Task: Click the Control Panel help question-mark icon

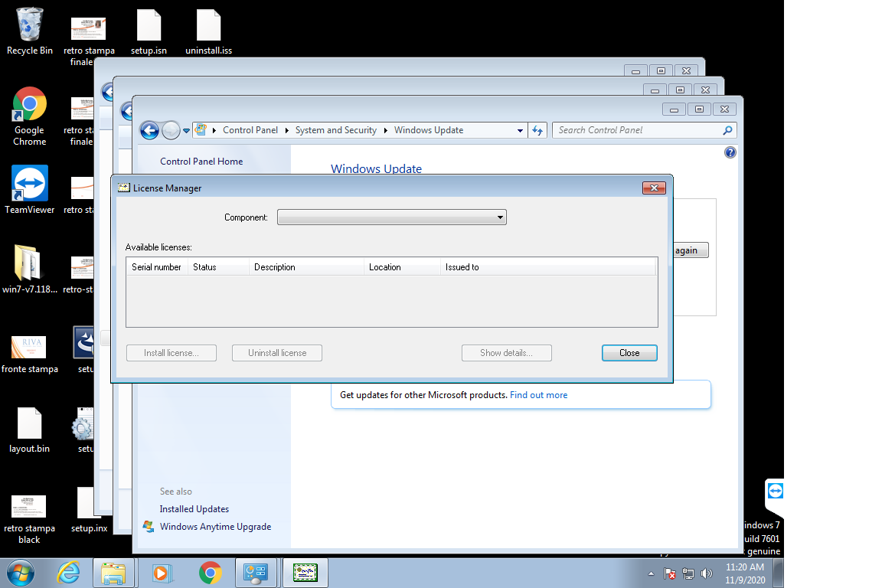Action: click(730, 152)
